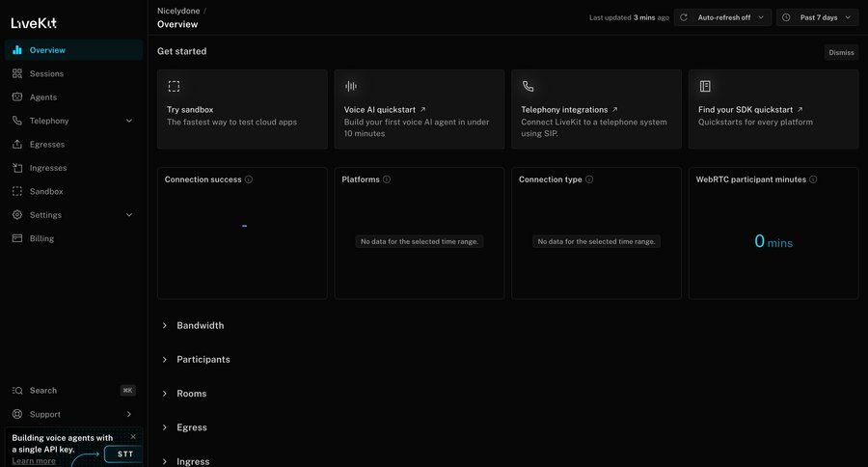The height and width of the screenshot is (467, 868).
Task: Click the Telephony phone icon in sidebar
Action: (17, 121)
